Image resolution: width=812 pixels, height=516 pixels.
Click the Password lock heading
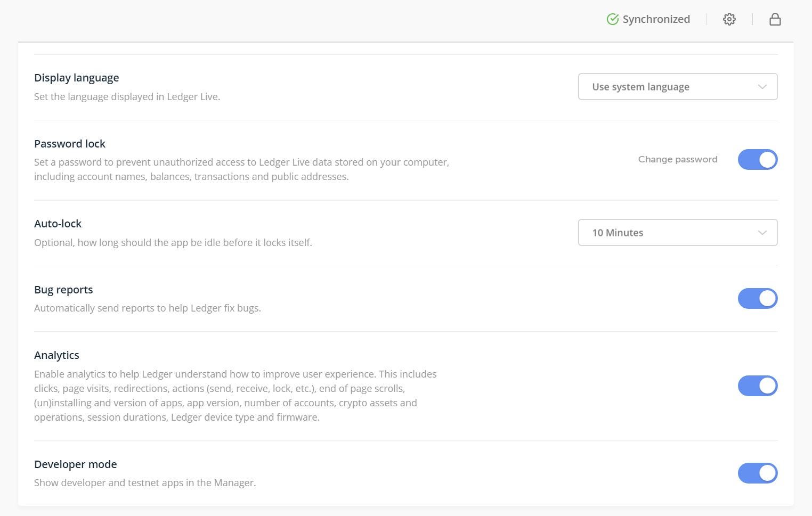[70, 144]
